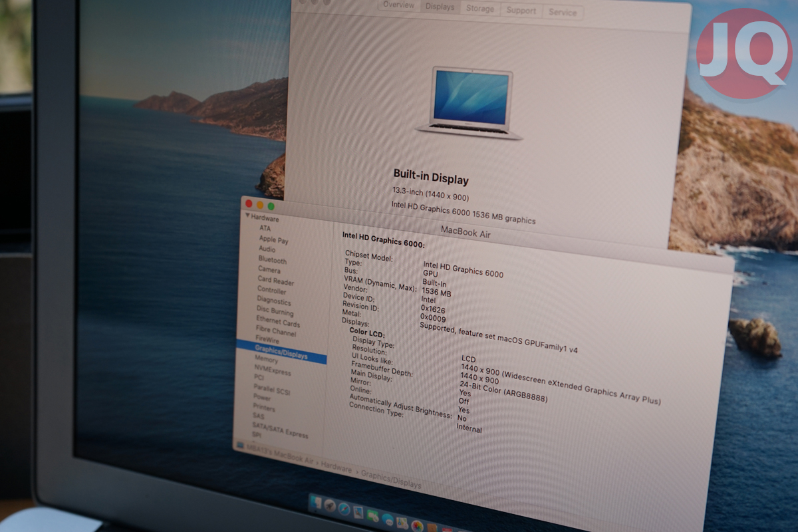
Task: Switch to the Overview tab
Action: [398, 5]
